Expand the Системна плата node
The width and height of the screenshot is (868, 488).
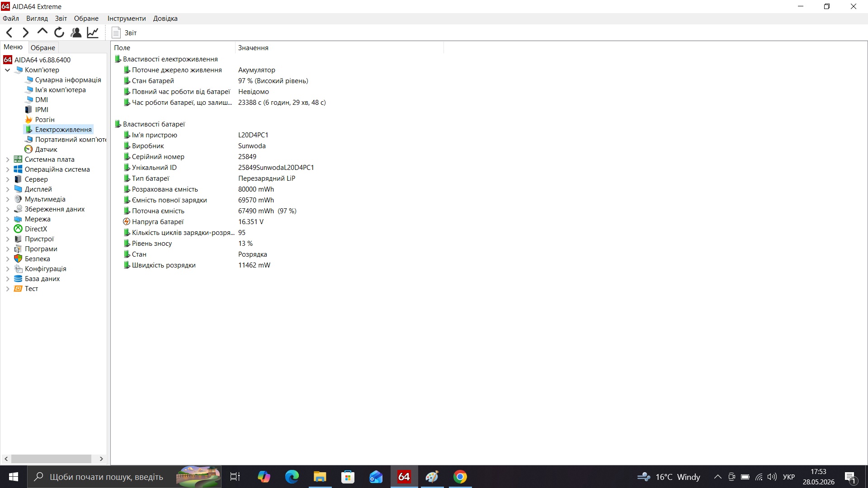click(8, 160)
